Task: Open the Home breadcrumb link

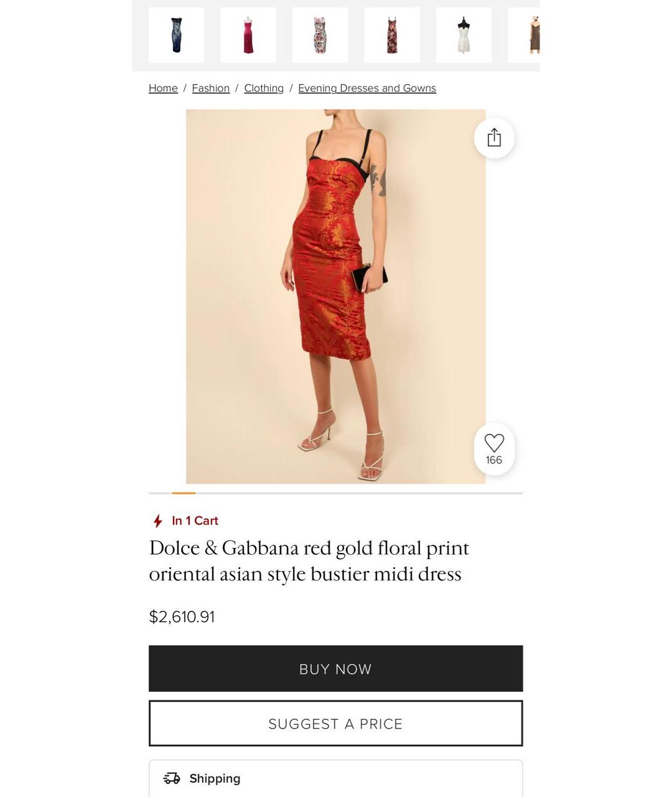Action: click(x=163, y=88)
